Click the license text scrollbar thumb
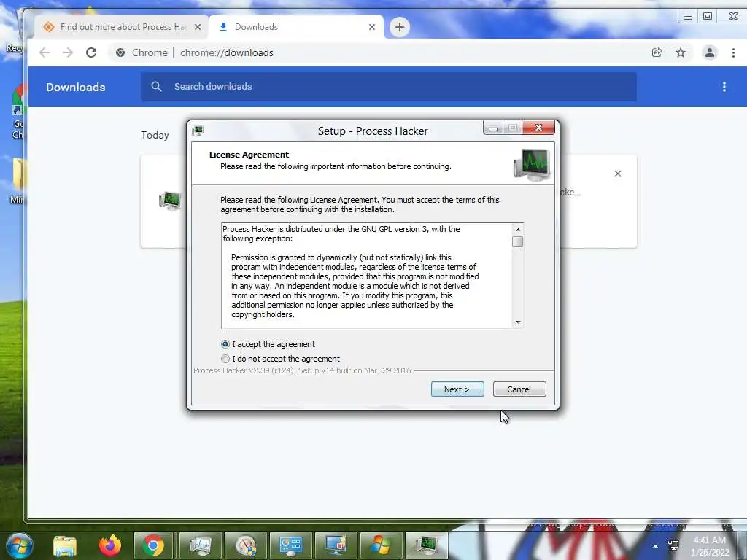The height and width of the screenshot is (560, 747). click(518, 242)
